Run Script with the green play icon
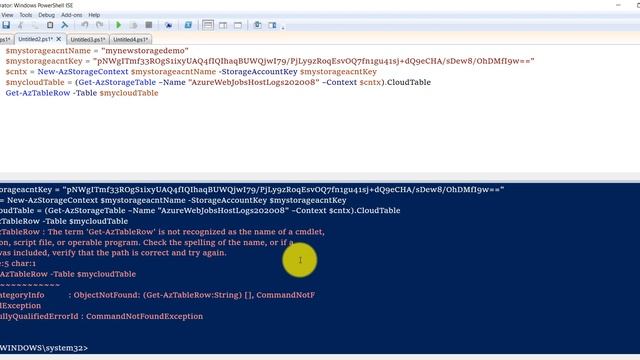The height and width of the screenshot is (360, 640). click(118, 25)
